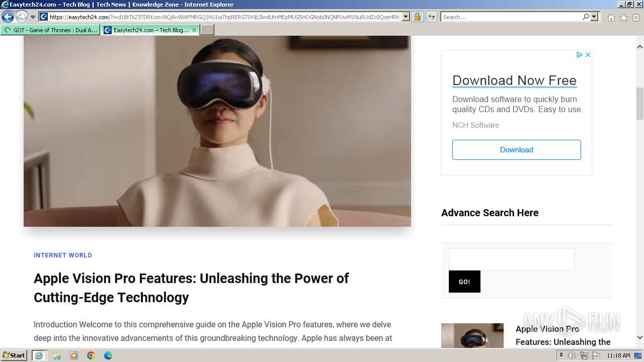Open Favorites star icon
This screenshot has height=362, width=644.
point(623,18)
